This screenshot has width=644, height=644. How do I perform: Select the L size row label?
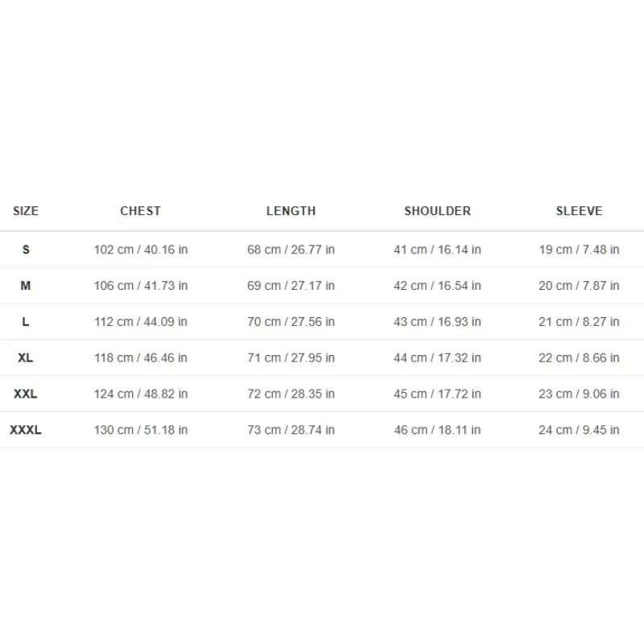[x=26, y=321]
